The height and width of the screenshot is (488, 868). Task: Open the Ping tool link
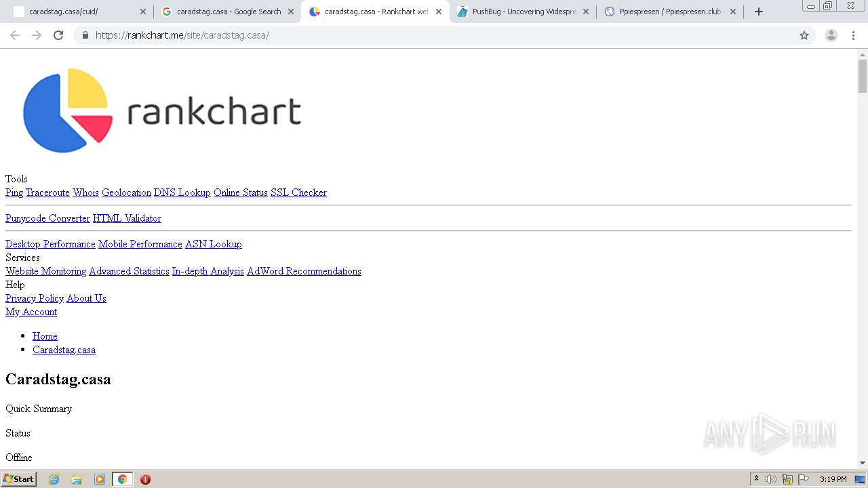coord(14,192)
